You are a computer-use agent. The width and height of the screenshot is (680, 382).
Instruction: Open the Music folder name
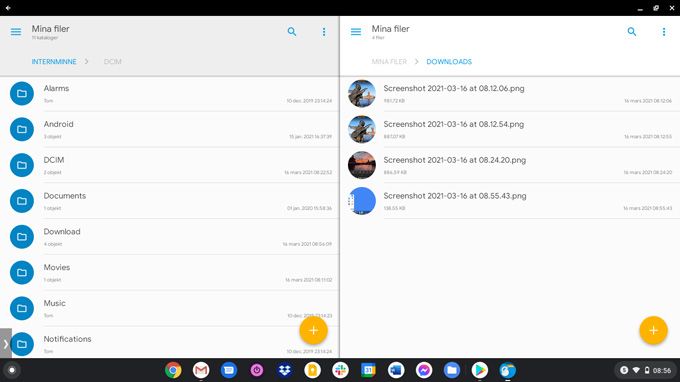(55, 303)
